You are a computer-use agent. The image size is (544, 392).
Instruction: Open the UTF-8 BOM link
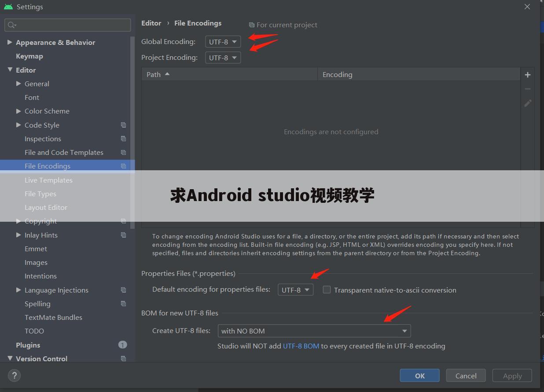[301, 346]
